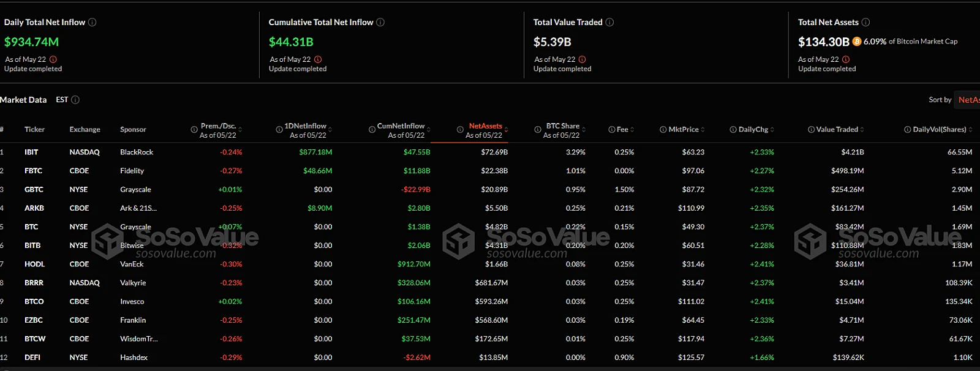Click sort arrows on Fee column
980x371 pixels.
(x=632, y=130)
